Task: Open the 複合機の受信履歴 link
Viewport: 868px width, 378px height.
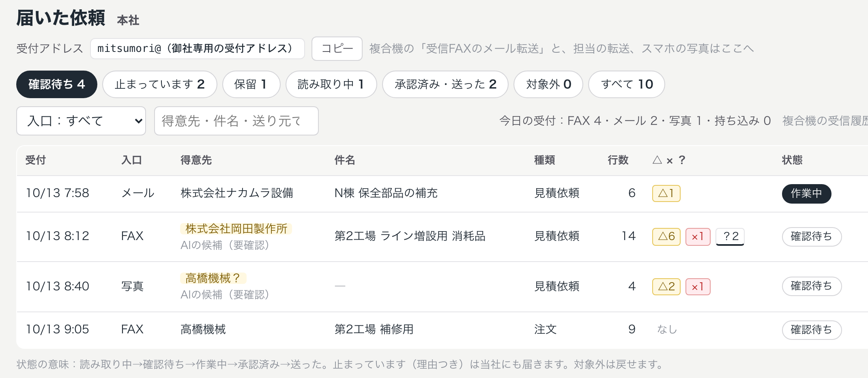Action: [x=825, y=121]
